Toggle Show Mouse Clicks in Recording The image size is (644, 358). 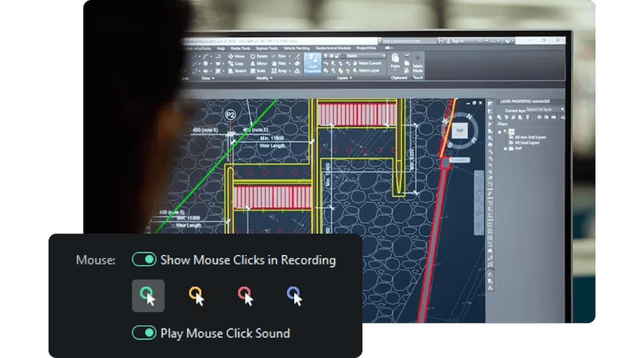coord(144,260)
